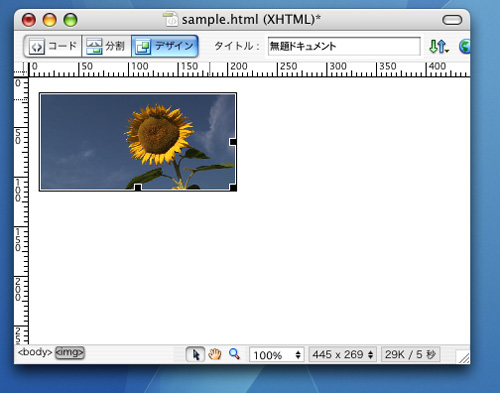500x393 pixels.
Task: Choose the Hand tool
Action: [215, 354]
